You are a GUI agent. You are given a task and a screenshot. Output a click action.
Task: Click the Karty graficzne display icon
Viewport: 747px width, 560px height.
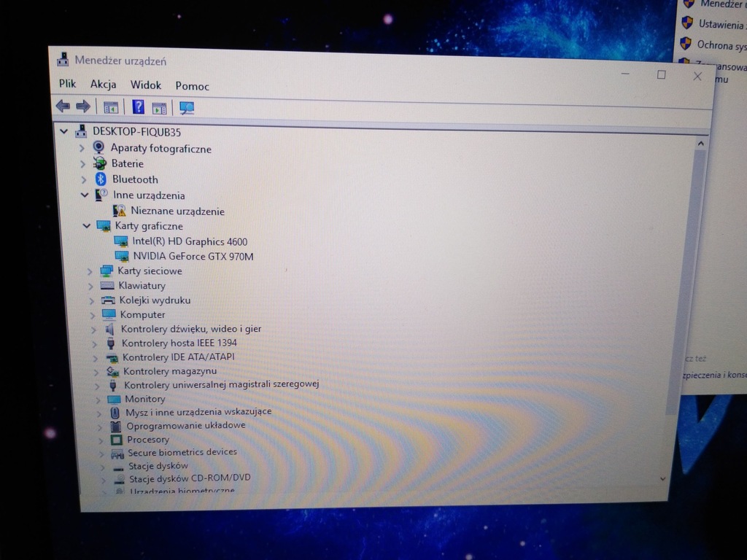click(x=104, y=226)
